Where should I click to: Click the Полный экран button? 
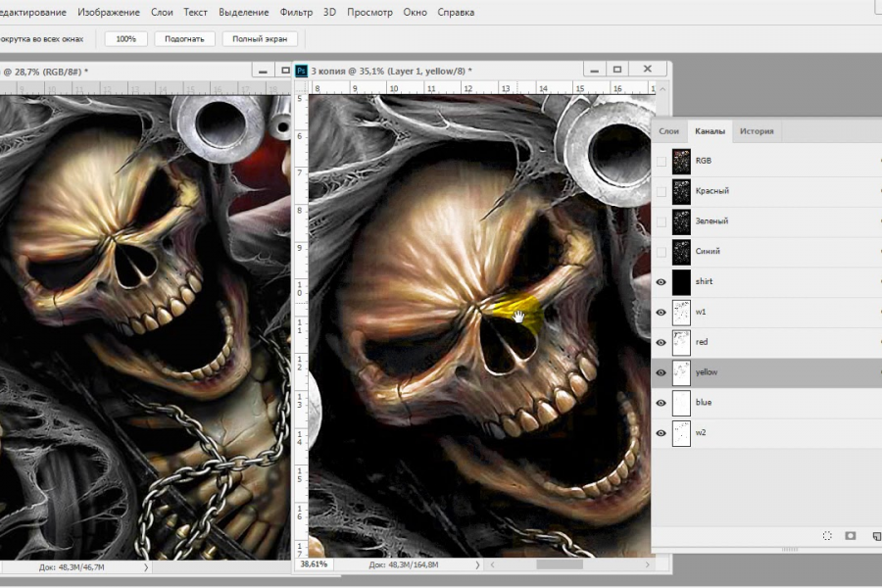[260, 39]
